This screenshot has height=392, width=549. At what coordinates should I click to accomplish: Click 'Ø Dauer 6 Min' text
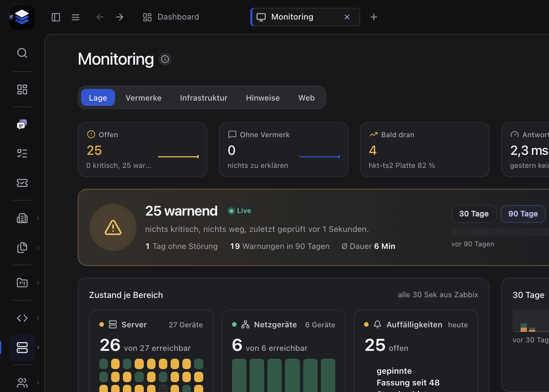(368, 246)
